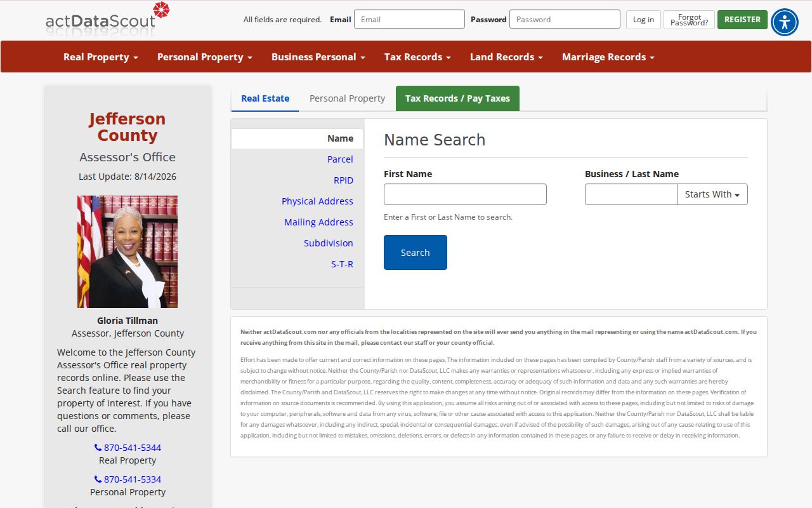This screenshot has width=812, height=508.
Task: Focus the Email login field
Action: (409, 19)
